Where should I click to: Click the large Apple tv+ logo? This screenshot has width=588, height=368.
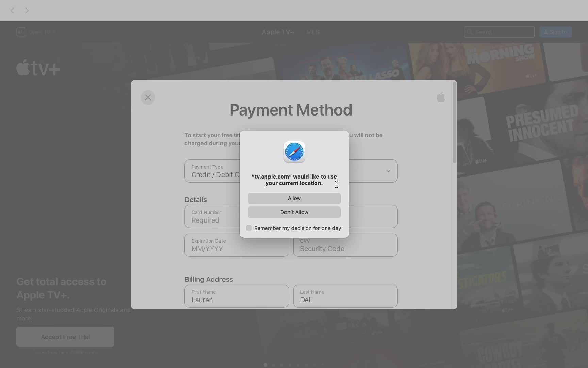click(x=38, y=68)
